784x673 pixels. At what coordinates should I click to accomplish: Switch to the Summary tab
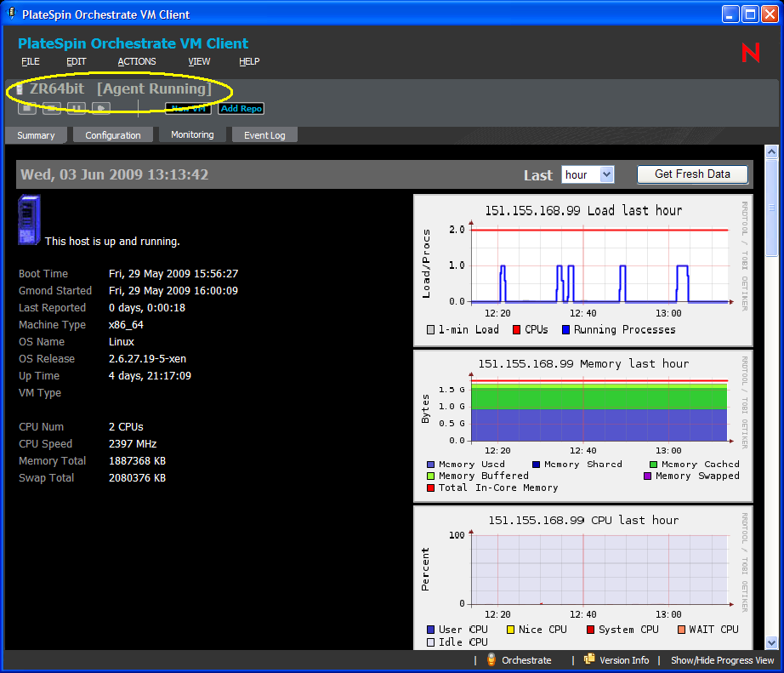point(36,135)
